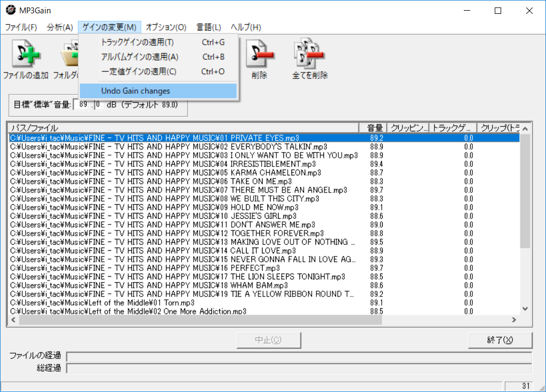This screenshot has width=546, height=392.
Task: Sort list by the 音量 column header
Action: point(374,127)
